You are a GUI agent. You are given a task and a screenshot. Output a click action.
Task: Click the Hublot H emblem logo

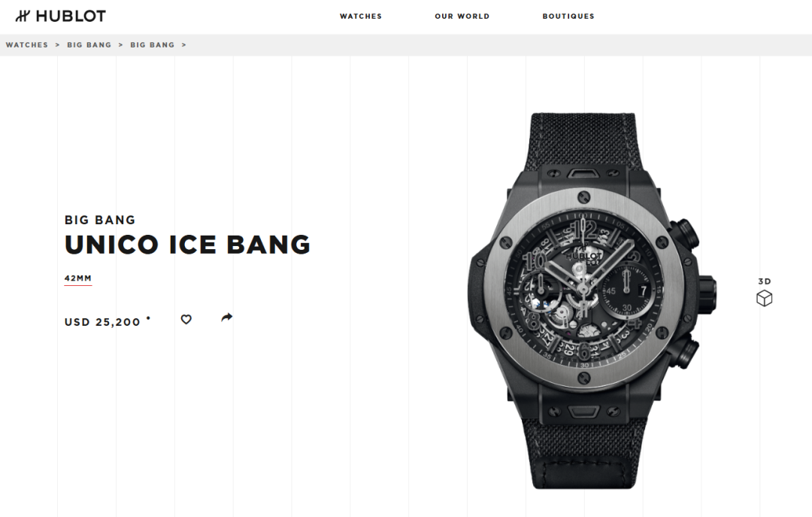pos(23,16)
